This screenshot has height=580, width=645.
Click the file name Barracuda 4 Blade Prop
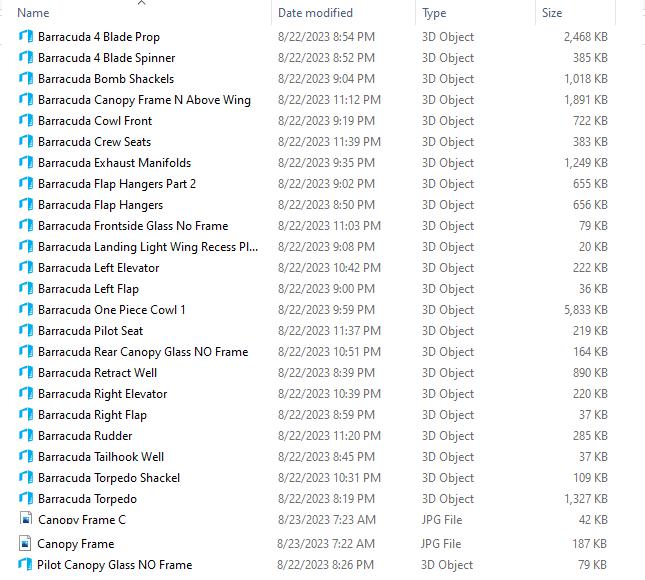coord(99,37)
